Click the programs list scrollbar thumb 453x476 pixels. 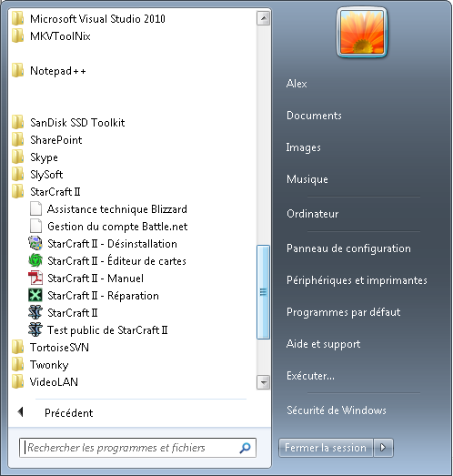pos(263,292)
